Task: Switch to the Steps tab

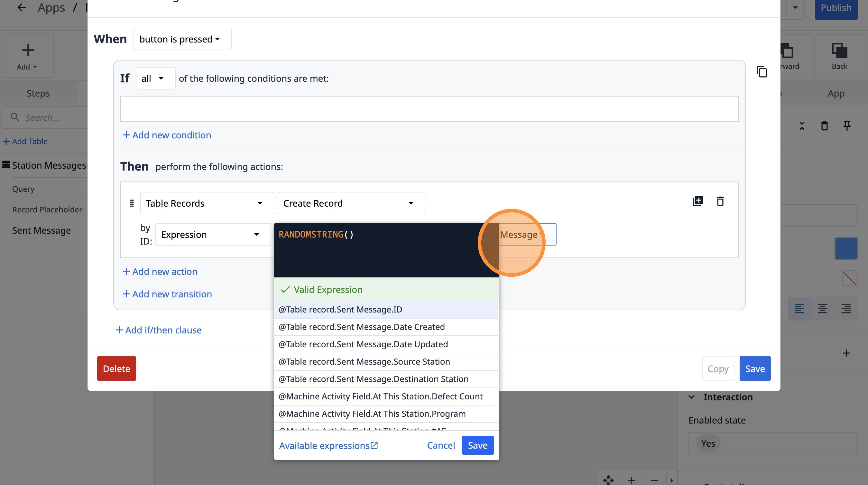Action: point(38,93)
